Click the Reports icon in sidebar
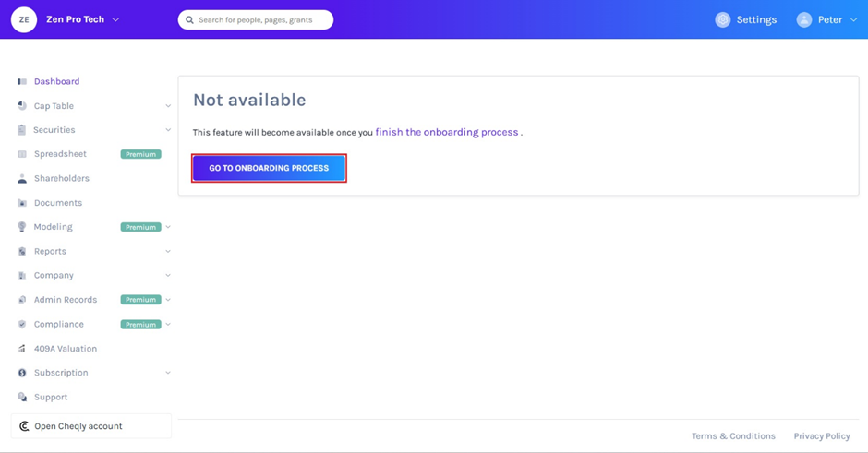This screenshot has height=453, width=868. (x=22, y=251)
